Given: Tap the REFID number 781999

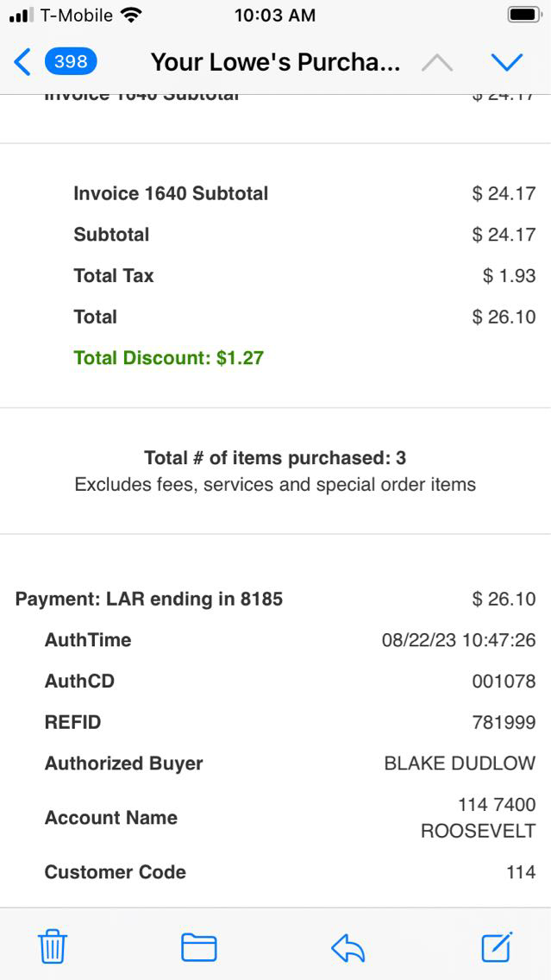Looking at the screenshot, I should pyautogui.click(x=504, y=722).
